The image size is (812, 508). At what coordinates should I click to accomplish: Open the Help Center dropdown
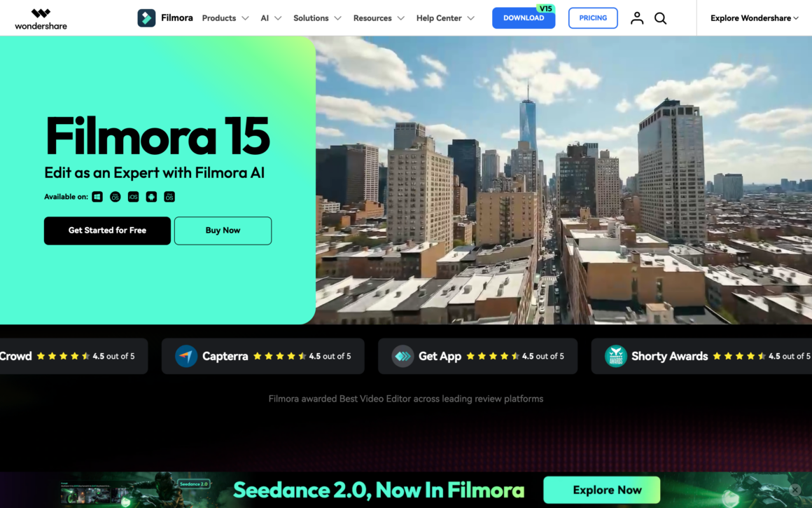pyautogui.click(x=445, y=18)
